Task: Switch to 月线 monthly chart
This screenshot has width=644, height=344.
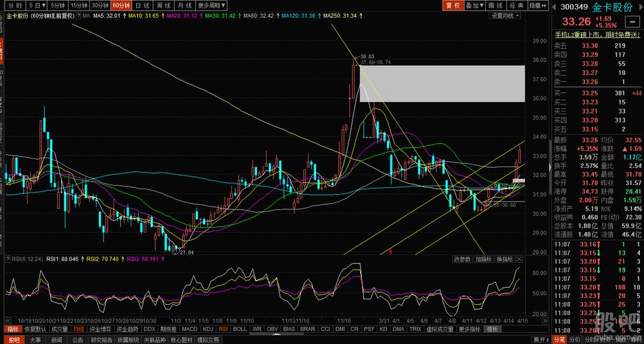Action: (x=184, y=6)
